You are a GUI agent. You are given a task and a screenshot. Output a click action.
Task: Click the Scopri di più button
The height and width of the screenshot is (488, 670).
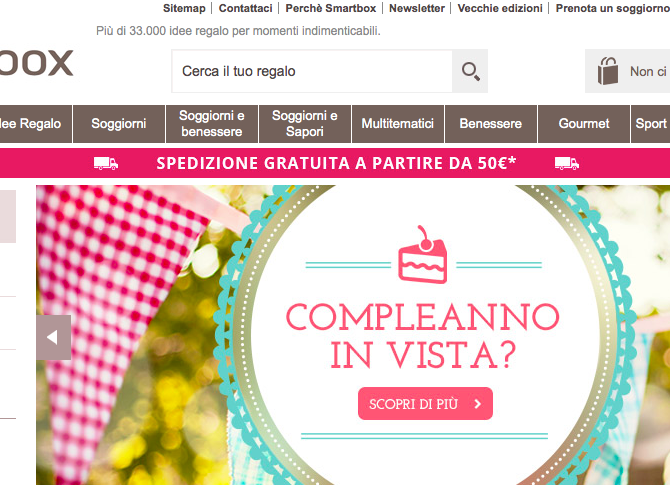coord(425,404)
